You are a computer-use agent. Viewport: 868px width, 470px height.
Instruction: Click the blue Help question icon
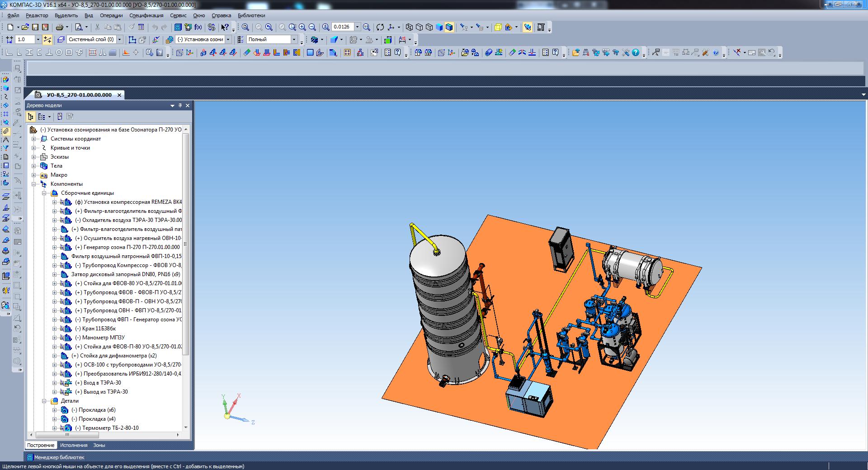[636, 52]
